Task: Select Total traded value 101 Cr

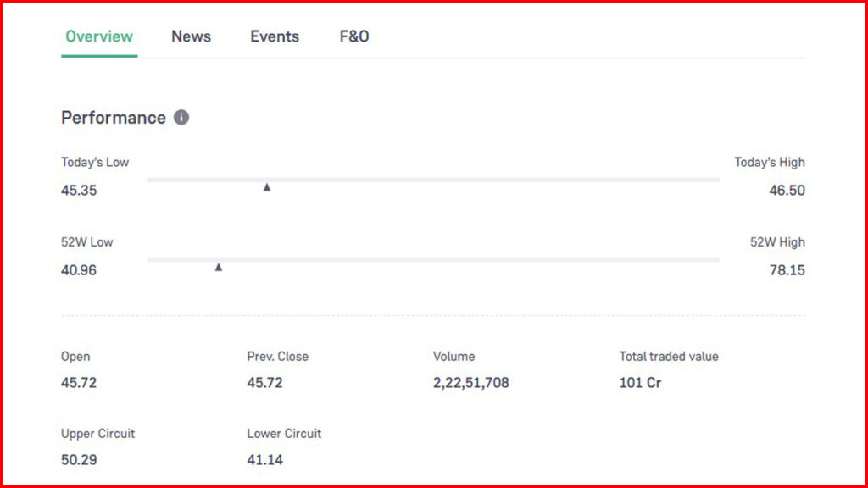Action: 640,383
